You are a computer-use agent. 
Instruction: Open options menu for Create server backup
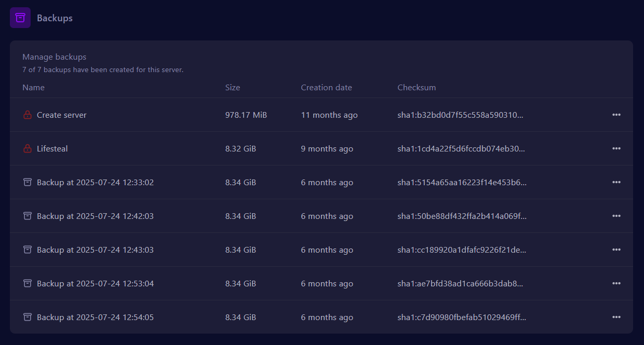(x=616, y=115)
